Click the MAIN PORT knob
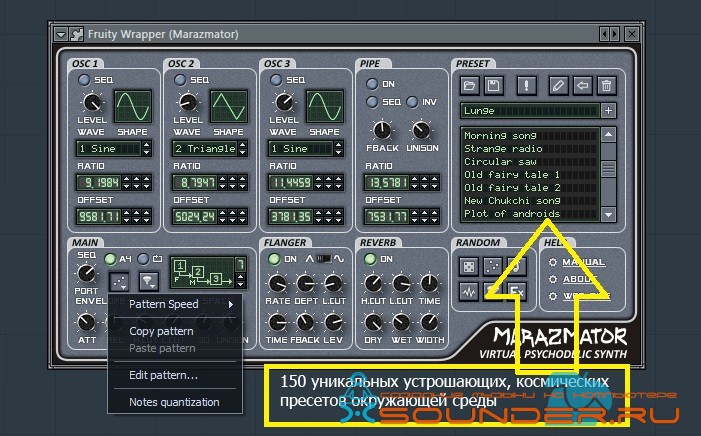Viewport: 701px width, 436px height. [86, 273]
